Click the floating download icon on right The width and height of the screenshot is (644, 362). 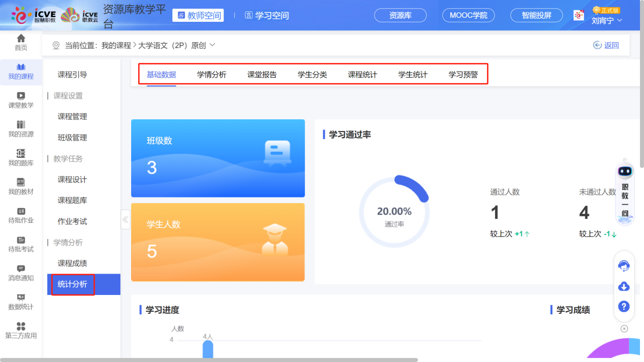click(x=624, y=286)
